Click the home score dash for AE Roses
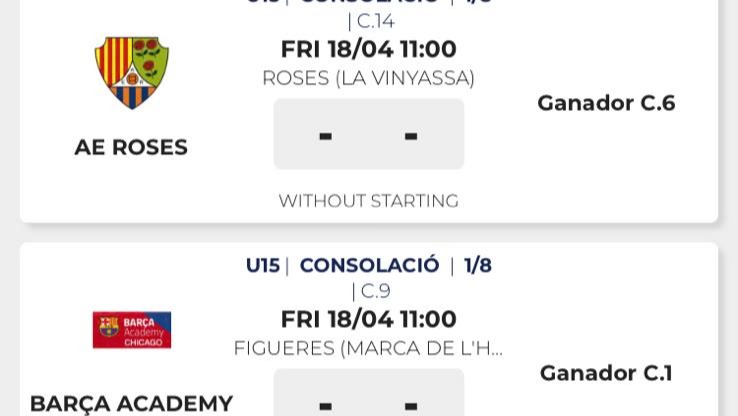Viewport: 738px width, 416px height. [325, 135]
